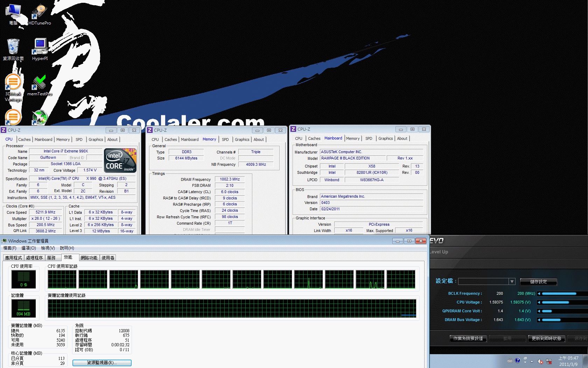Click the 作業系統預設值 button
The image size is (588, 368).
click(468, 339)
